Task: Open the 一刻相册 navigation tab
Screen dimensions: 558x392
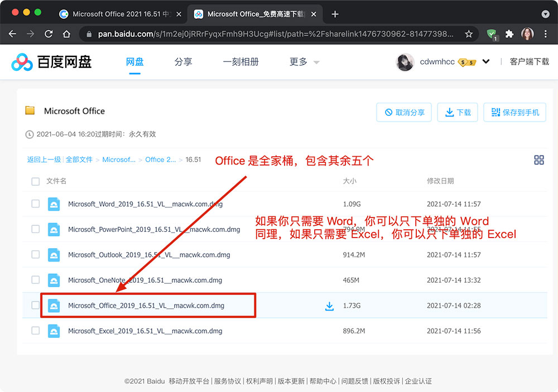Action: [x=240, y=62]
